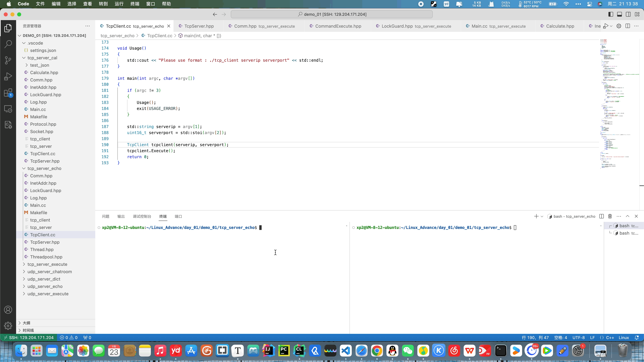Open the Source Control view
The width and height of the screenshot is (644, 362).
(x=8, y=60)
